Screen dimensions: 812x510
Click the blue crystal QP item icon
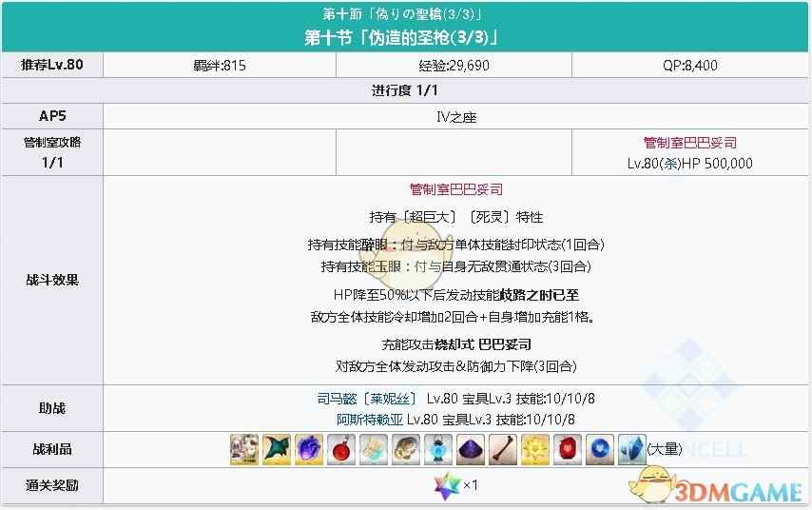(632, 449)
